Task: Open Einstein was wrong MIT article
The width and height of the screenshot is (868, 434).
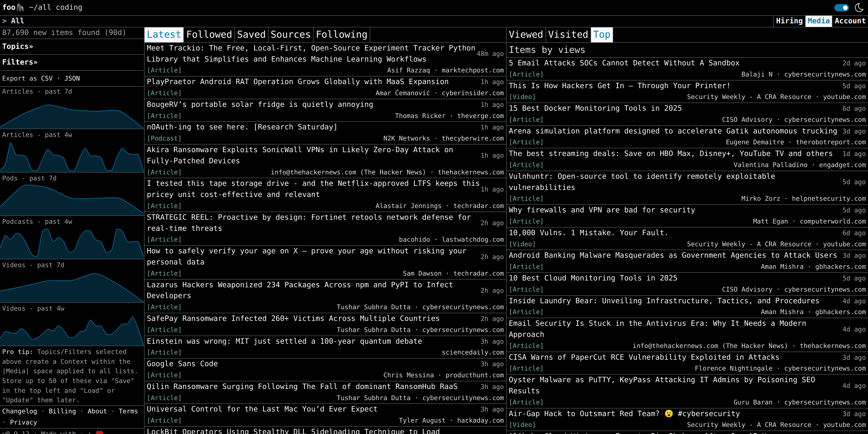Action: point(284,341)
